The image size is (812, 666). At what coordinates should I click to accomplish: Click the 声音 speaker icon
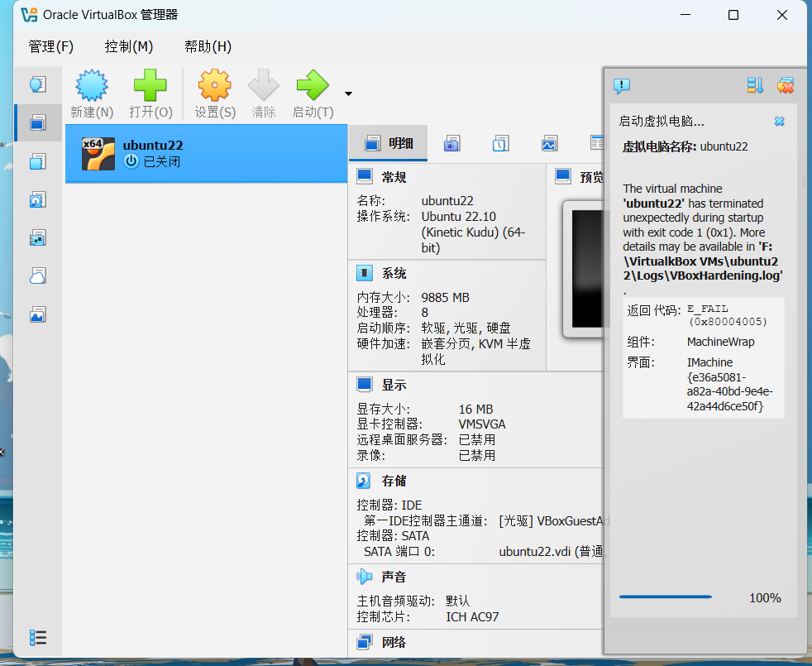click(x=365, y=577)
